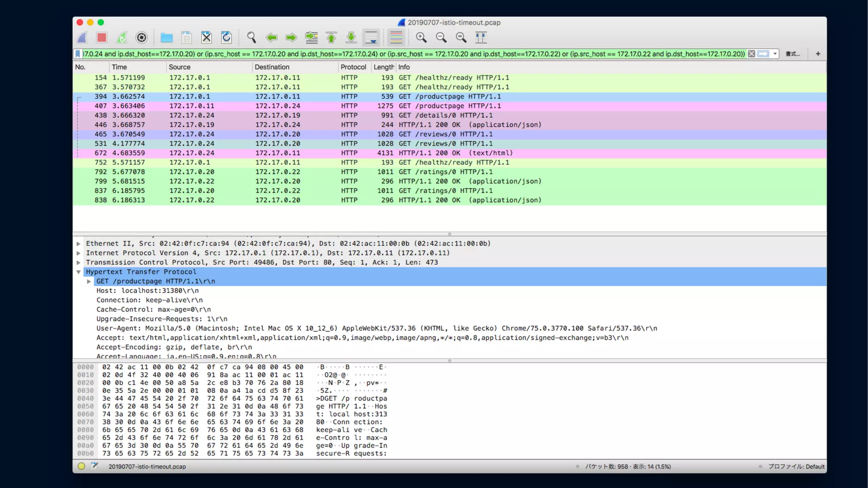The height and width of the screenshot is (488, 868).
Task: Expand the Ethernet II tree node
Action: click(79, 244)
